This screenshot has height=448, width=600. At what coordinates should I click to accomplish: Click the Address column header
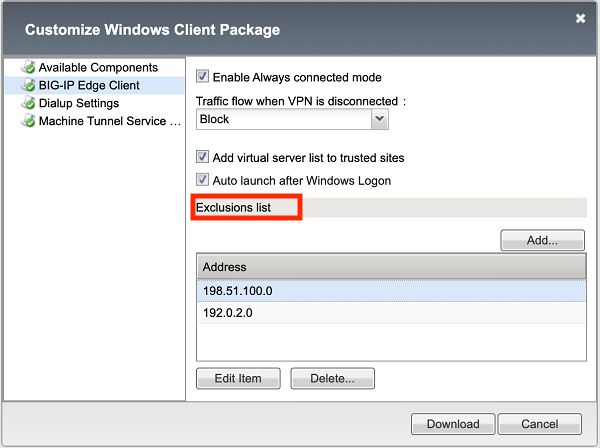(x=391, y=267)
